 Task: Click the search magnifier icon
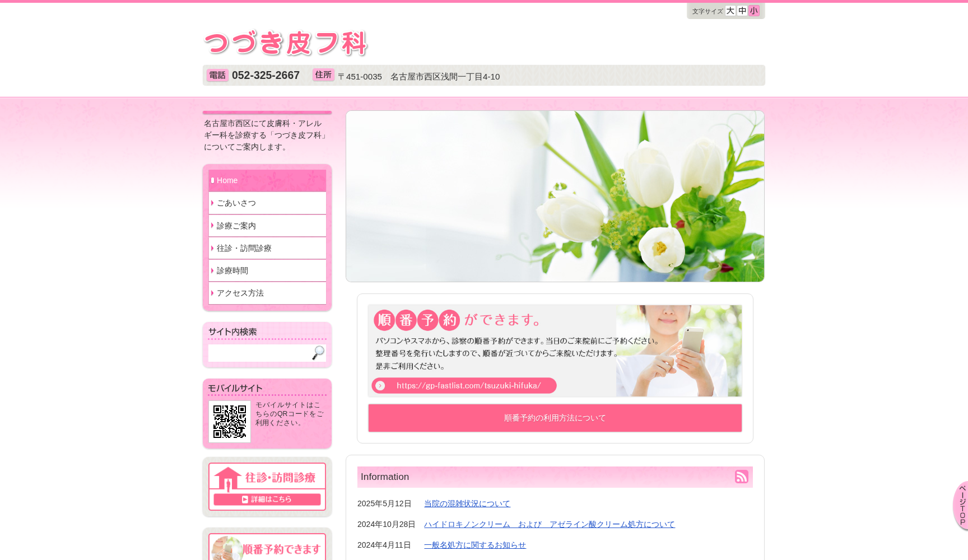[318, 353]
